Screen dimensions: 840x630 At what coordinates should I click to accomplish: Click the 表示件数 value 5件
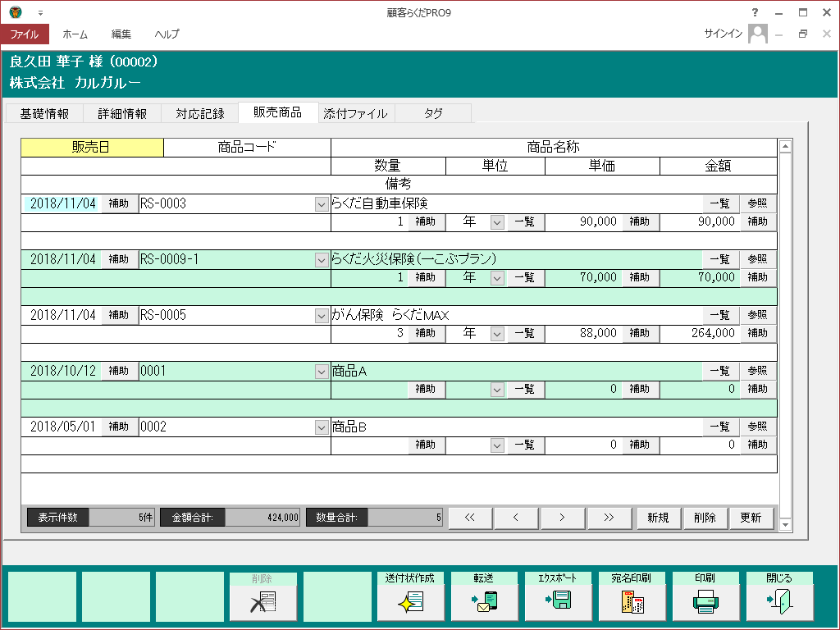[121, 518]
